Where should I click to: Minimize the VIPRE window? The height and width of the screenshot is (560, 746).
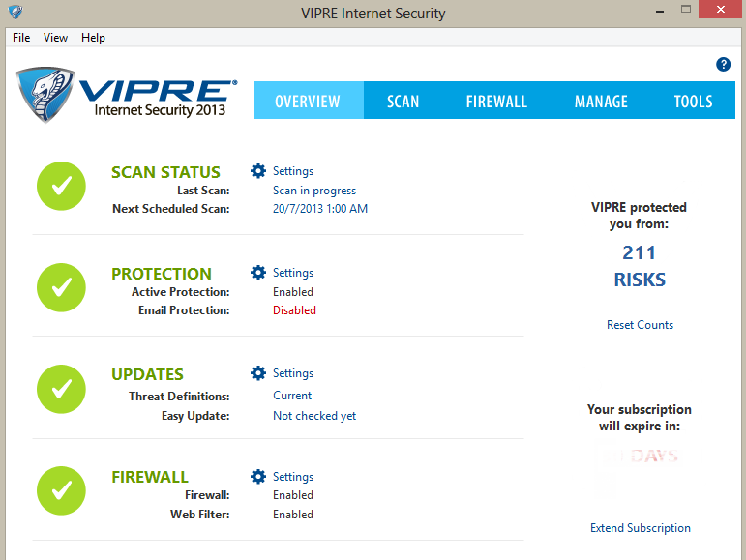[660, 11]
